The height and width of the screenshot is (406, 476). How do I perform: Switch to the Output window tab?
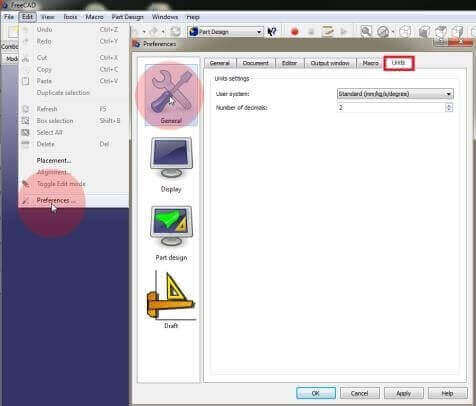(x=330, y=63)
